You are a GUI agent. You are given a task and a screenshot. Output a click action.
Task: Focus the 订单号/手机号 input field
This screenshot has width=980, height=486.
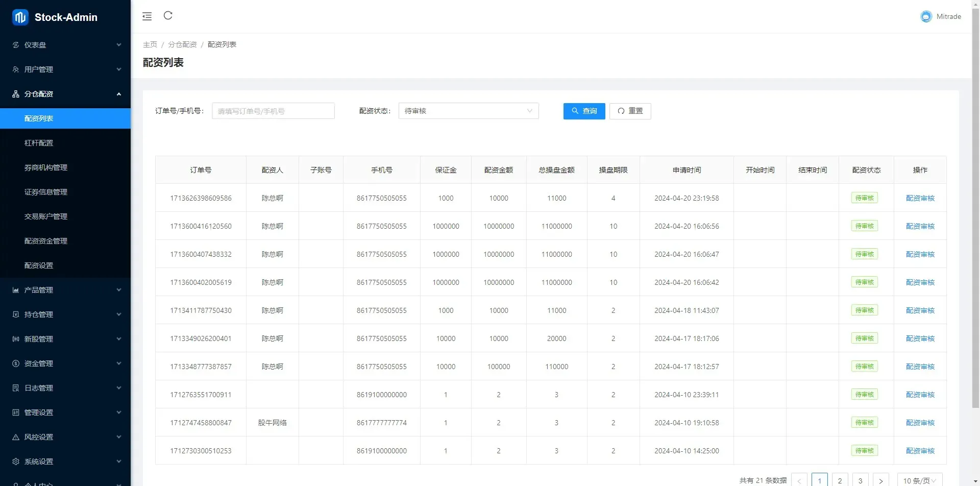point(273,111)
